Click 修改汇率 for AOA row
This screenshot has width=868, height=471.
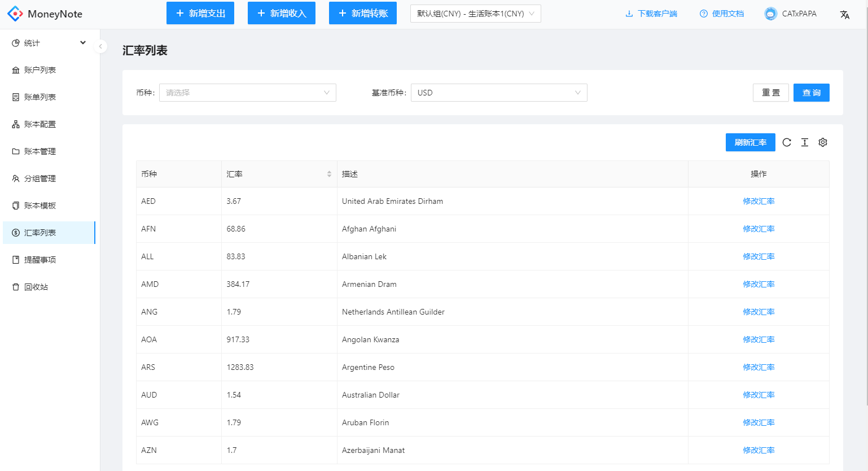(x=759, y=339)
